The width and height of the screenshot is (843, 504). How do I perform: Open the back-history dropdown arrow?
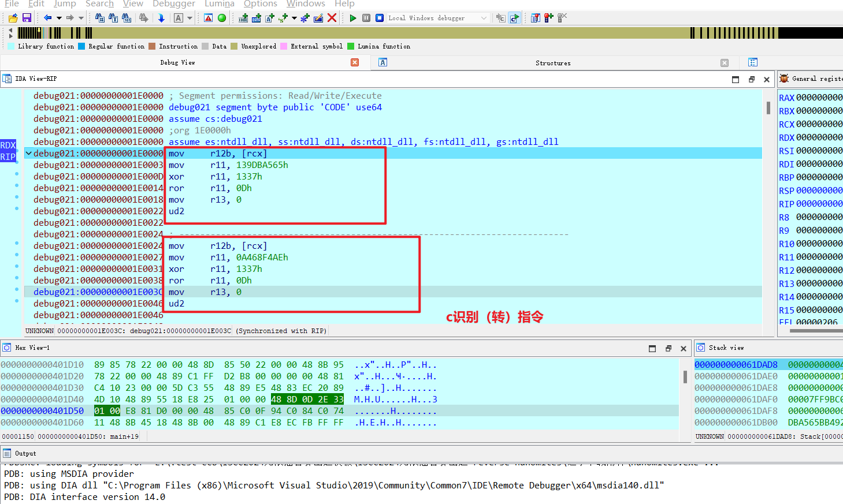pos(59,18)
